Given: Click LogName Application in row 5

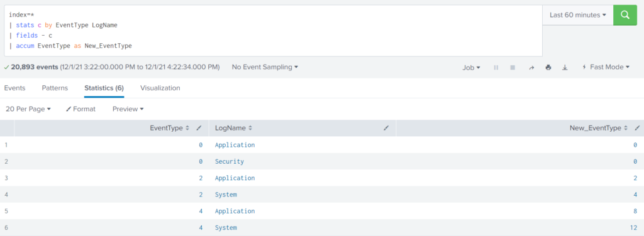Looking at the screenshot, I should point(235,211).
